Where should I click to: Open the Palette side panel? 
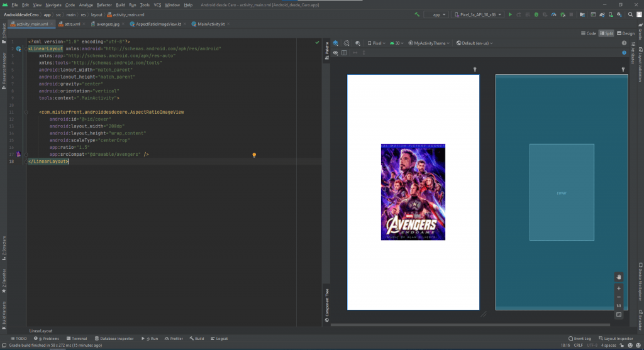(327, 50)
